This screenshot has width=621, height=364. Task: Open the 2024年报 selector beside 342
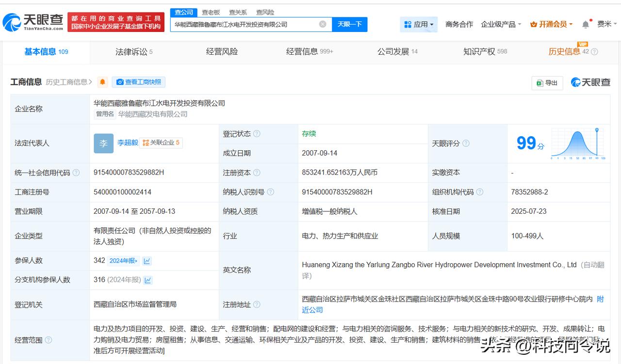pos(123,261)
